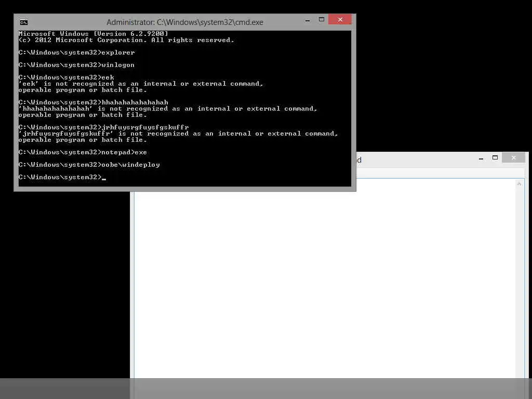Minimize the Notepad window behind

click(481, 158)
